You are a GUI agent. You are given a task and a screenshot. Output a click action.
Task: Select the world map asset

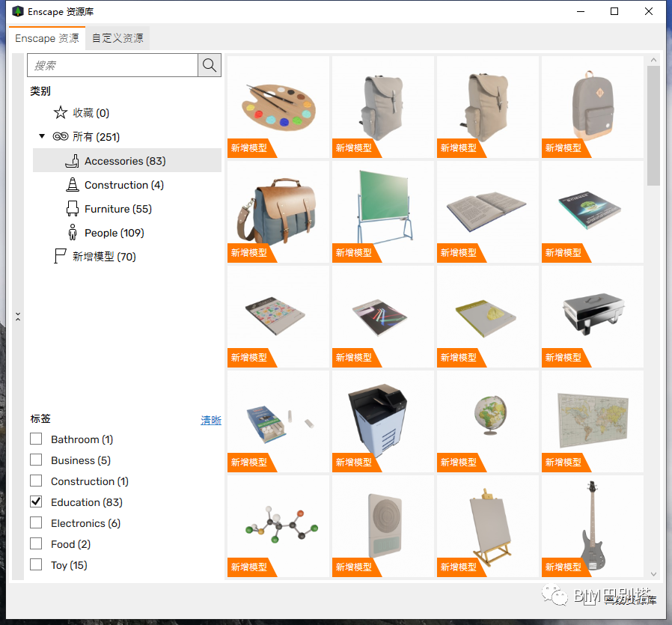tap(592, 421)
